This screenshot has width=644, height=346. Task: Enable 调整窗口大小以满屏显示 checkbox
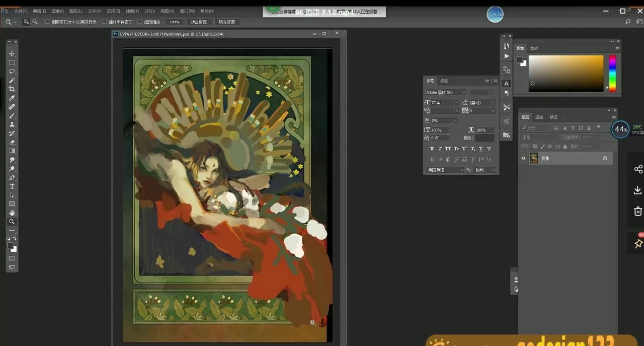48,22
